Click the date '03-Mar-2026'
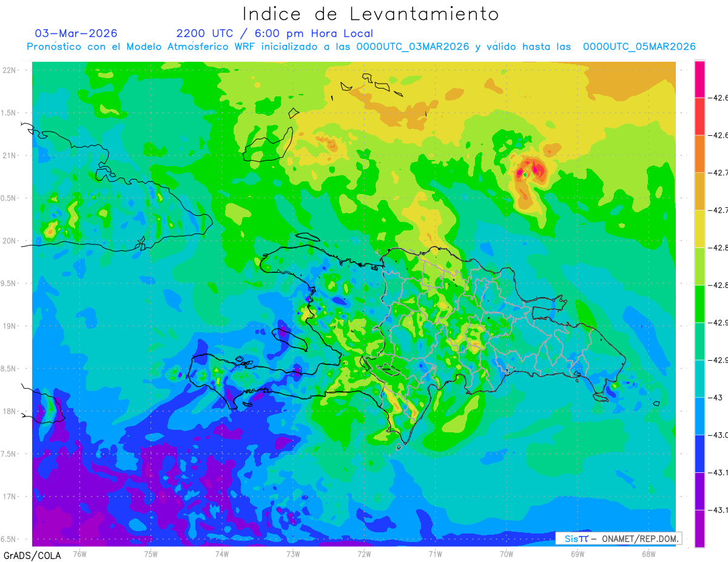Image resolution: width=728 pixels, height=562 pixels. point(76,33)
